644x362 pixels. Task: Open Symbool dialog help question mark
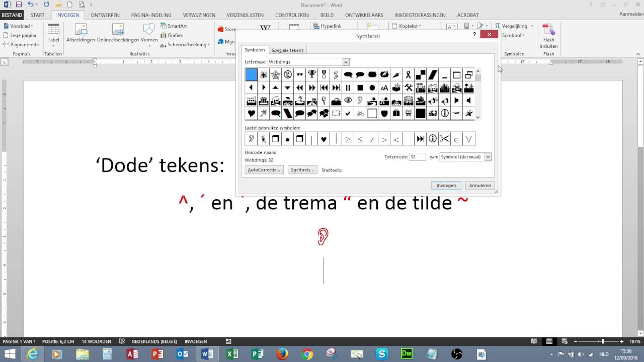tap(474, 35)
